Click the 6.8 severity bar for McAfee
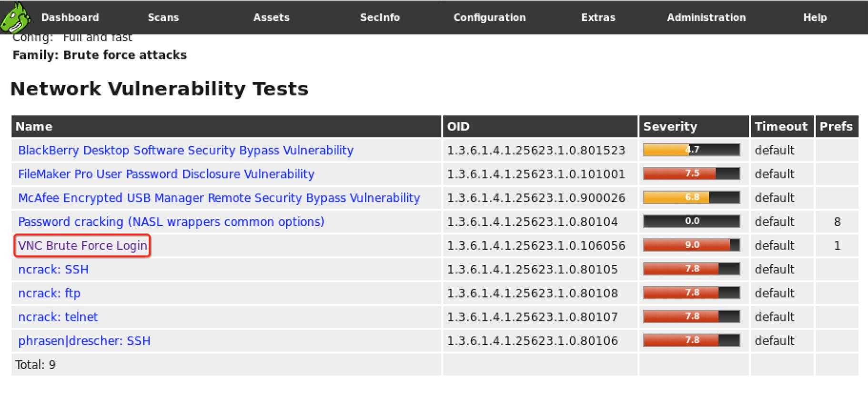The image size is (868, 403). click(691, 197)
